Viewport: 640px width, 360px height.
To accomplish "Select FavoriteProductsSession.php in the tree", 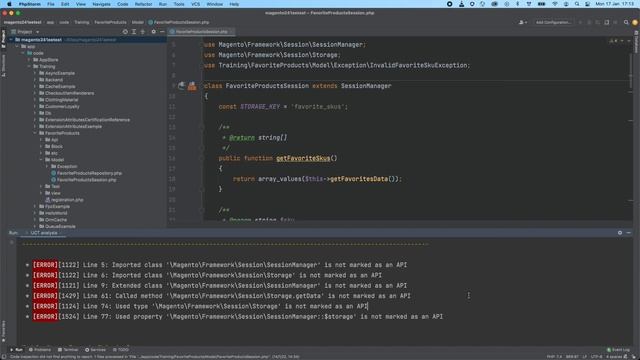I will (87, 180).
